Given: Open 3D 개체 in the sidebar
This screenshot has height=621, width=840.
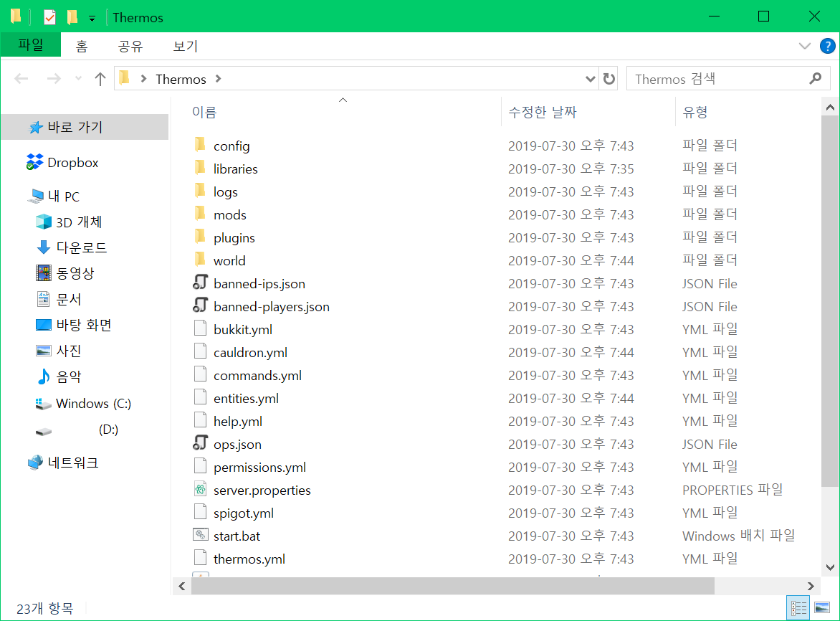Looking at the screenshot, I should click(69, 222).
